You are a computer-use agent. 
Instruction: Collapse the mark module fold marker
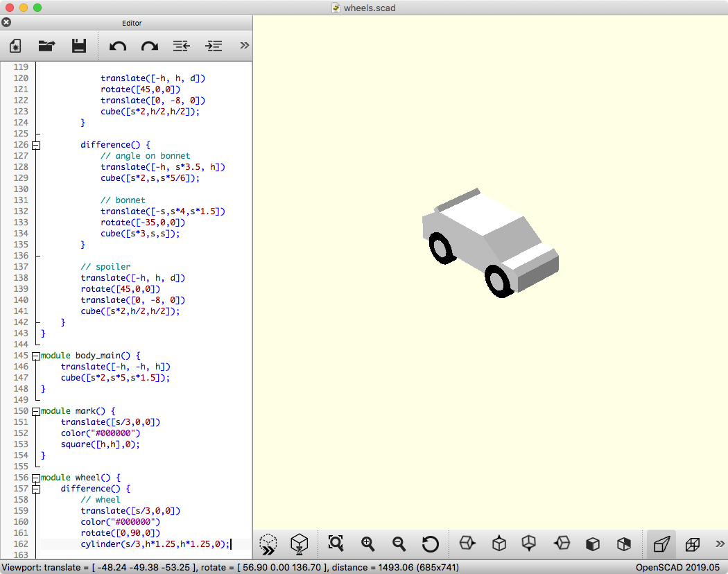pos(36,411)
